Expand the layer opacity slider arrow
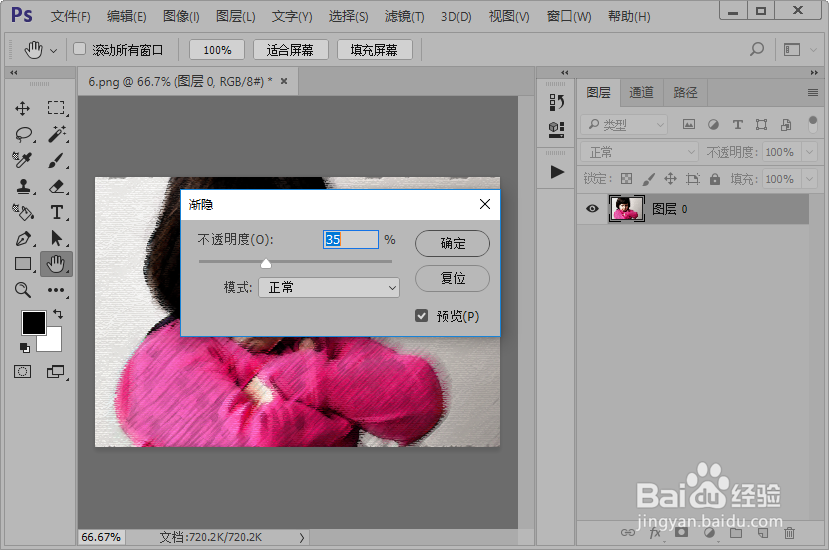 click(809, 152)
